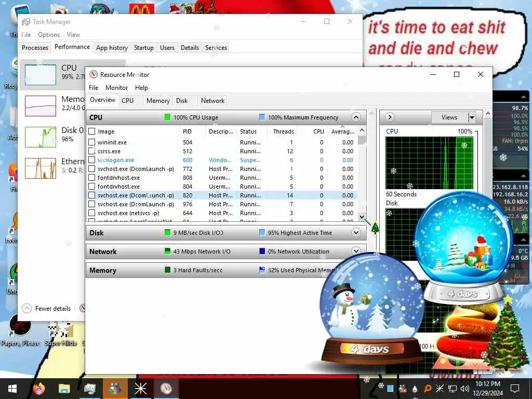532x399 pixels.
Task: Check the fontdrvhost.exe PID 804 box
Action: click(x=91, y=187)
